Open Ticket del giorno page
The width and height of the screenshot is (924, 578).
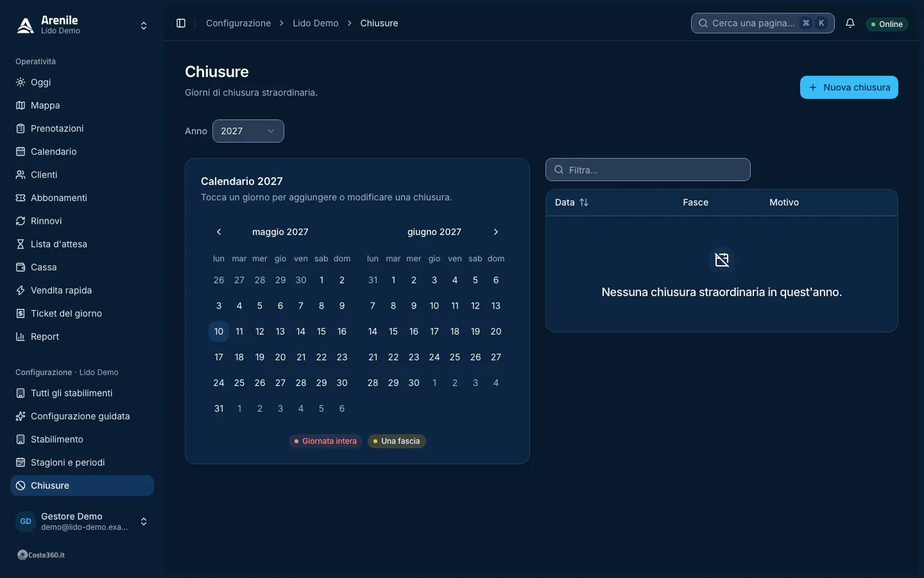pyautogui.click(x=82, y=313)
